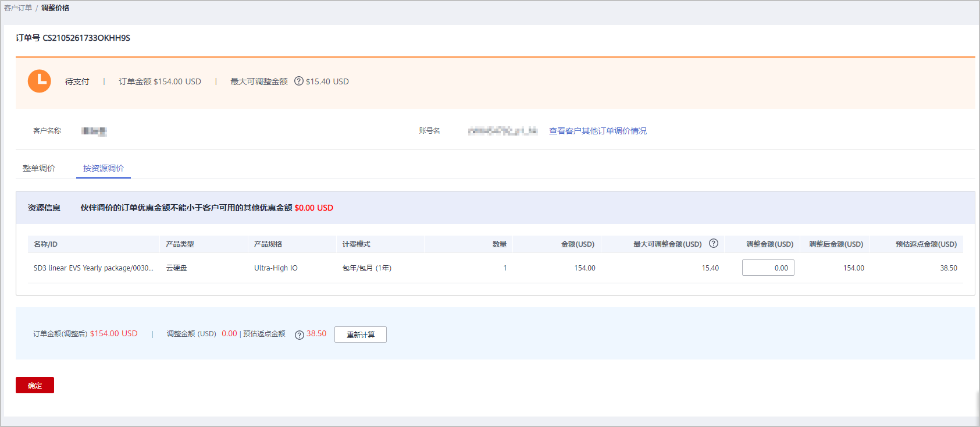Click the 预估返点金额(USD) column header
The image size is (980, 427).
(x=926, y=244)
